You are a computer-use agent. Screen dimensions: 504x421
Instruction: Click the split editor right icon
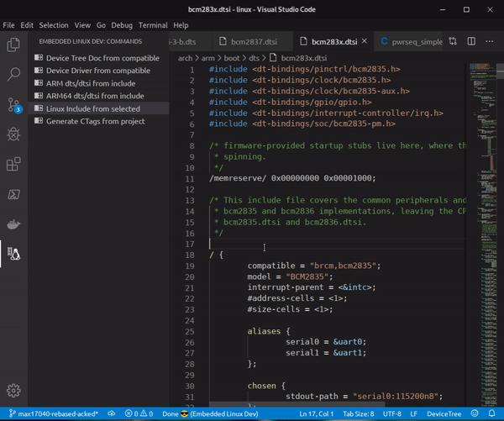(x=471, y=41)
